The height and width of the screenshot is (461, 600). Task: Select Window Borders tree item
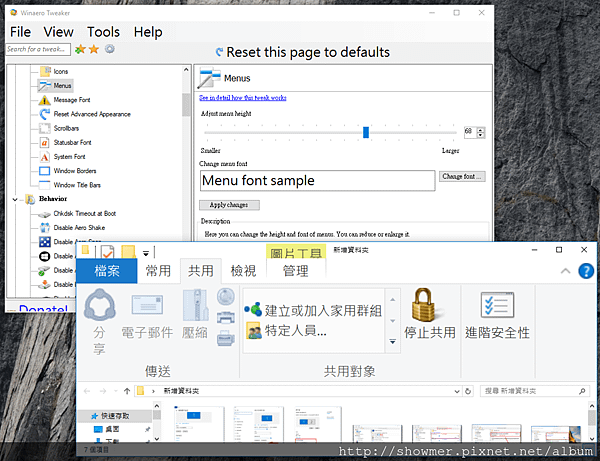pyautogui.click(x=75, y=171)
